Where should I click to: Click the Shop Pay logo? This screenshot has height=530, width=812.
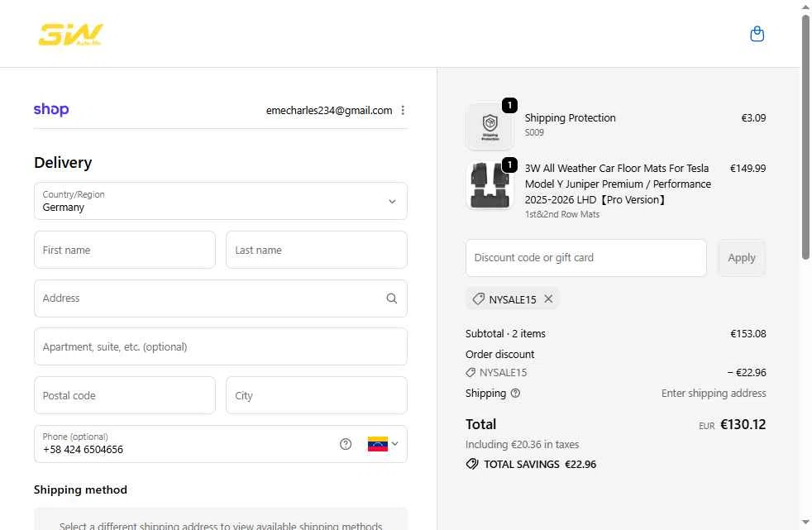51,110
